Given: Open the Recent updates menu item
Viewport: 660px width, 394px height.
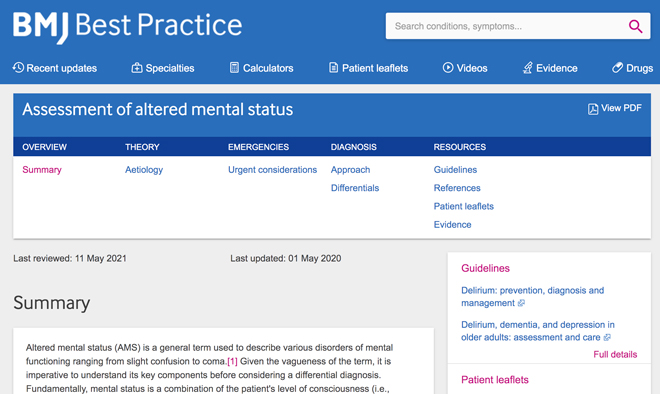Looking at the screenshot, I should point(55,68).
